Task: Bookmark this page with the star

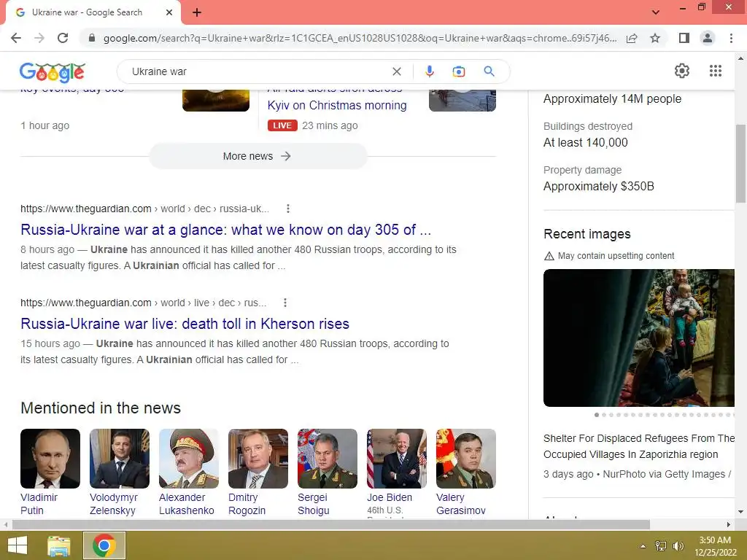Action: click(655, 38)
